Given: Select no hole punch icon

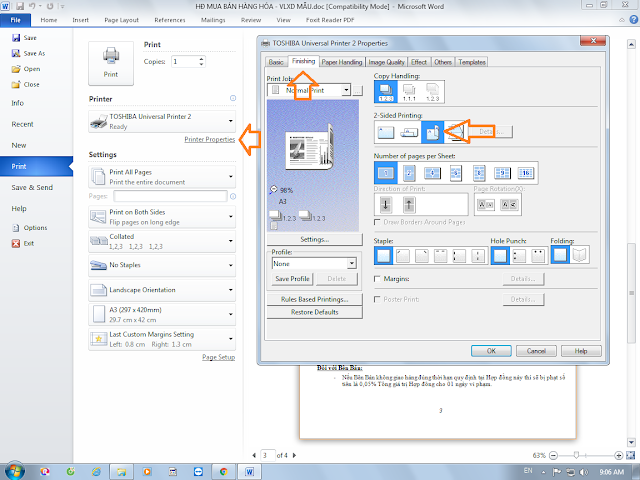Looking at the screenshot, I should 500,256.
